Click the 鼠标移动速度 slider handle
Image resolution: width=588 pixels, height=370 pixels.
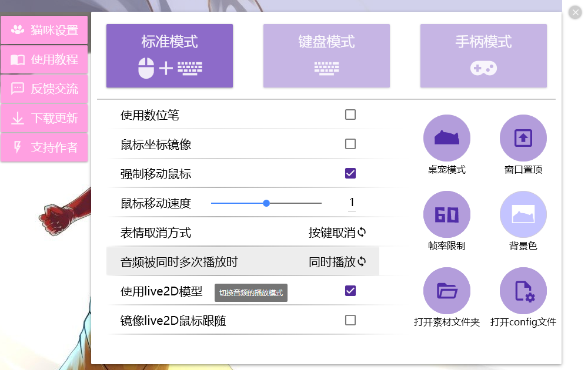click(266, 203)
